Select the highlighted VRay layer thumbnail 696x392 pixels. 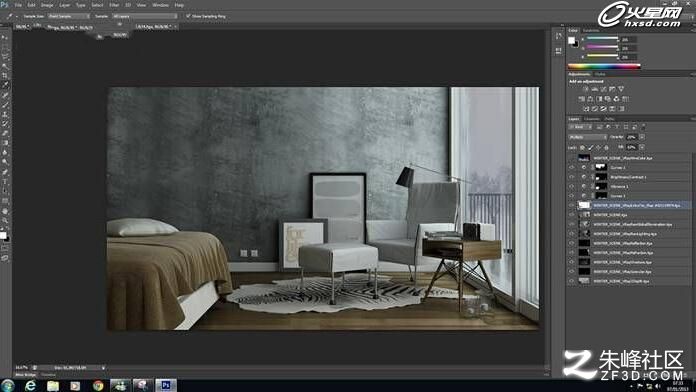(584, 205)
